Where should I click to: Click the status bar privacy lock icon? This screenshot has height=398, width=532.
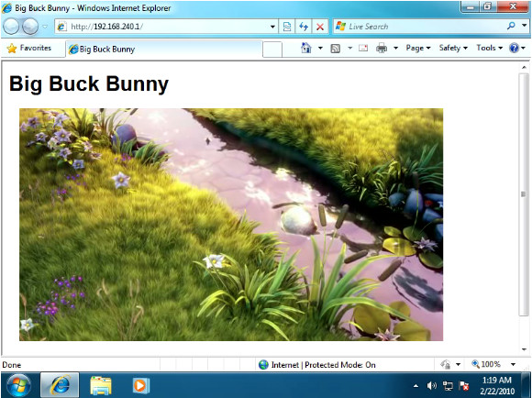point(445,365)
